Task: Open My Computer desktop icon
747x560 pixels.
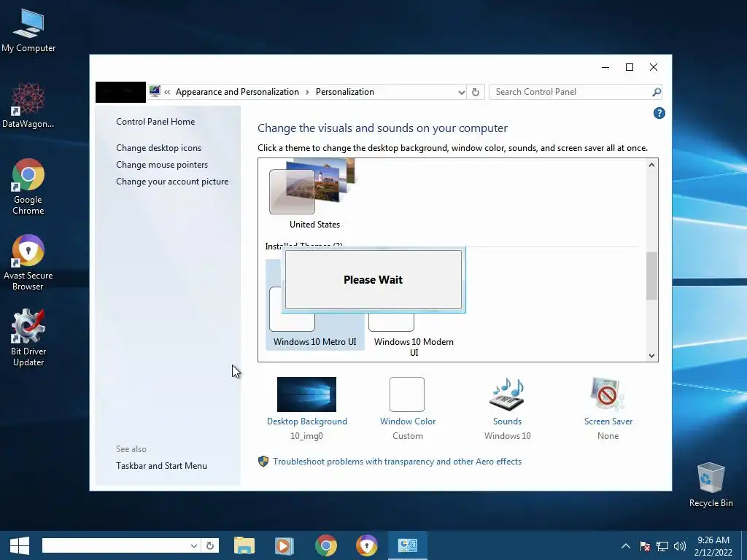Action: [28, 31]
